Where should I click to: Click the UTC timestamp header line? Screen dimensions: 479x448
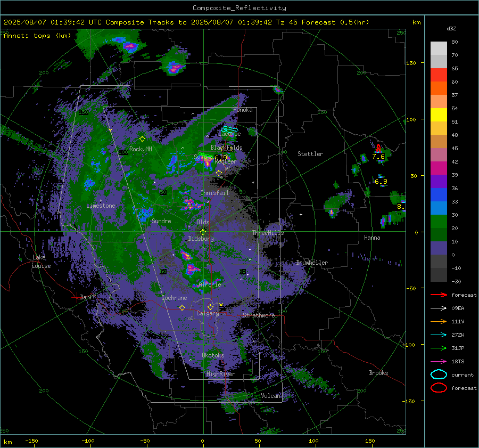click(186, 22)
